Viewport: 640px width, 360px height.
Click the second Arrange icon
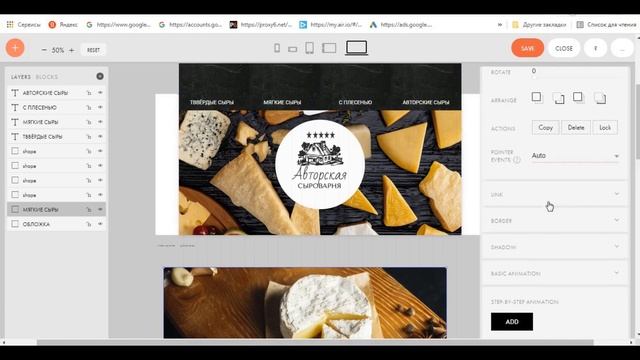(558, 98)
